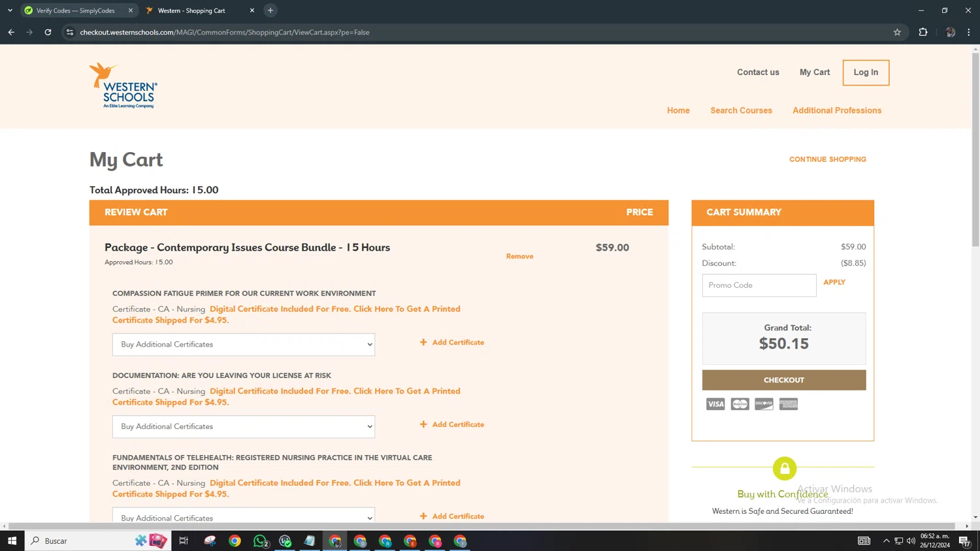Open WhatsApp from the taskbar
Viewport: 980px width, 551px height.
pyautogui.click(x=260, y=541)
